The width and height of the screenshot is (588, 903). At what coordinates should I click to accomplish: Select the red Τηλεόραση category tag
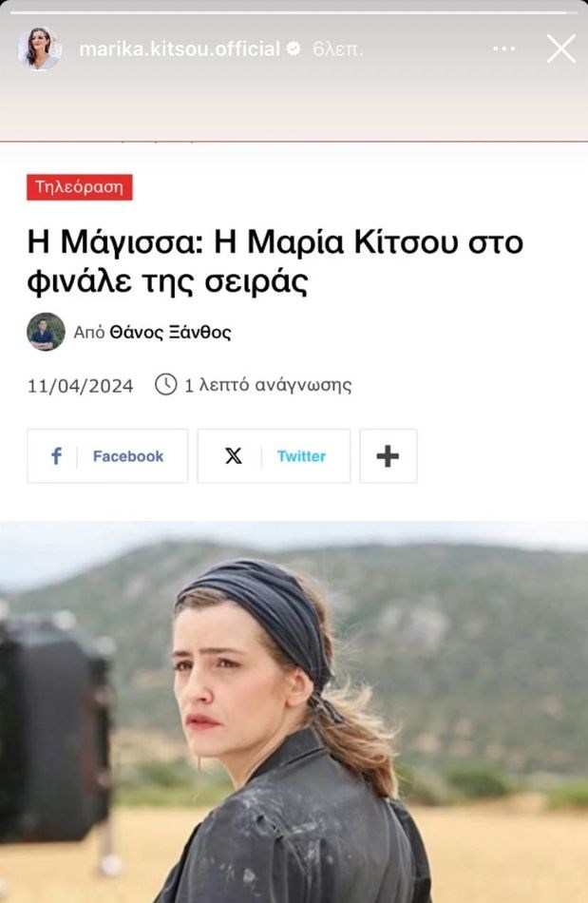tap(80, 187)
